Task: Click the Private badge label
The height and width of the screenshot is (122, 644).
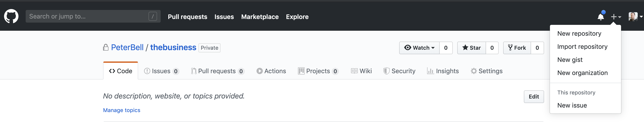Action: tap(209, 48)
